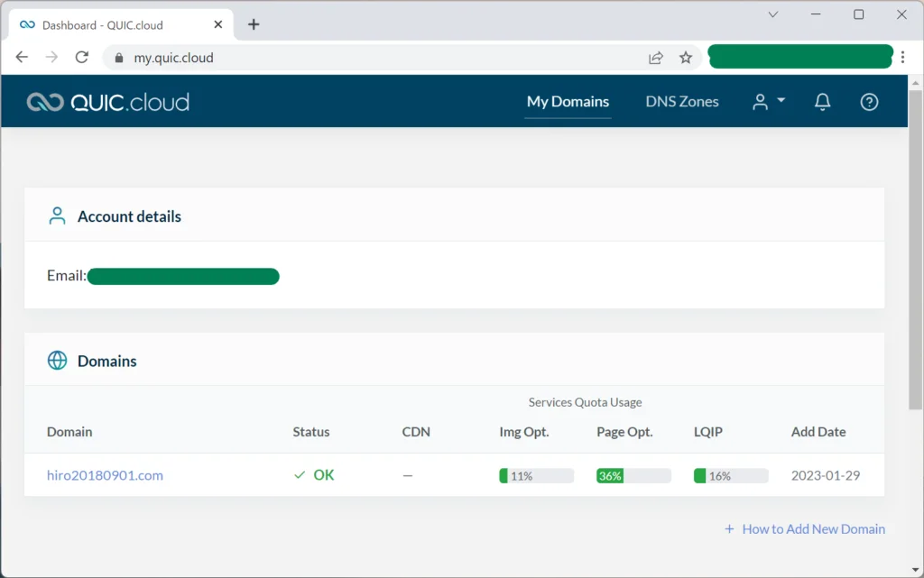The image size is (924, 578).
Task: Click the Page Opt. 36% usage bar
Action: [x=633, y=475]
